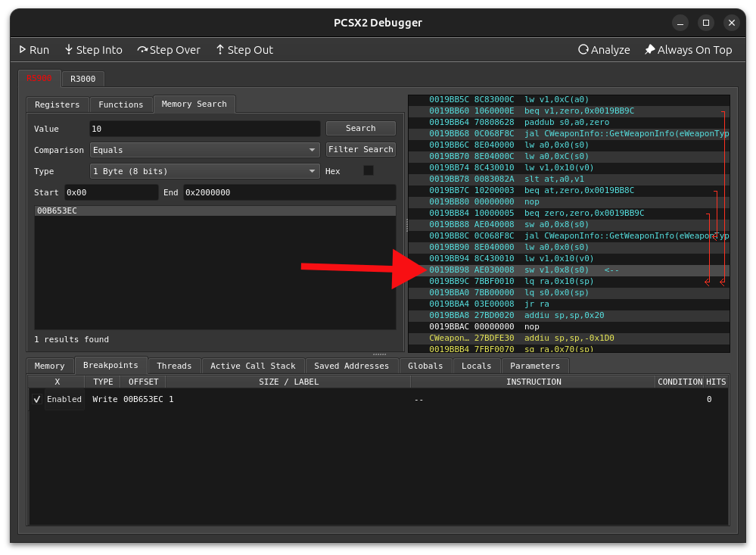The width and height of the screenshot is (756, 555).
Task: Switch to the R5900 CPU tab
Action: [x=39, y=78]
